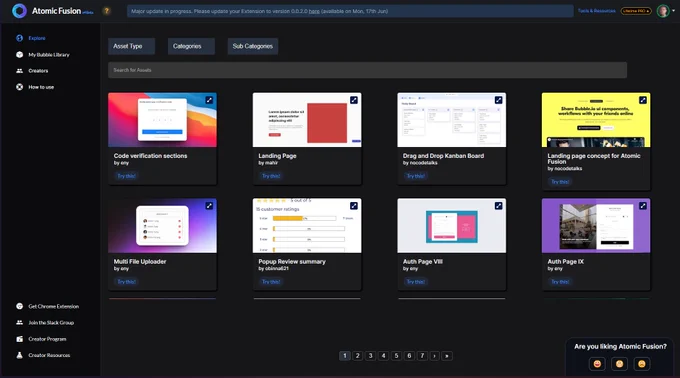Click the Explore compass icon in sidebar
680x378 pixels.
[x=20, y=38]
